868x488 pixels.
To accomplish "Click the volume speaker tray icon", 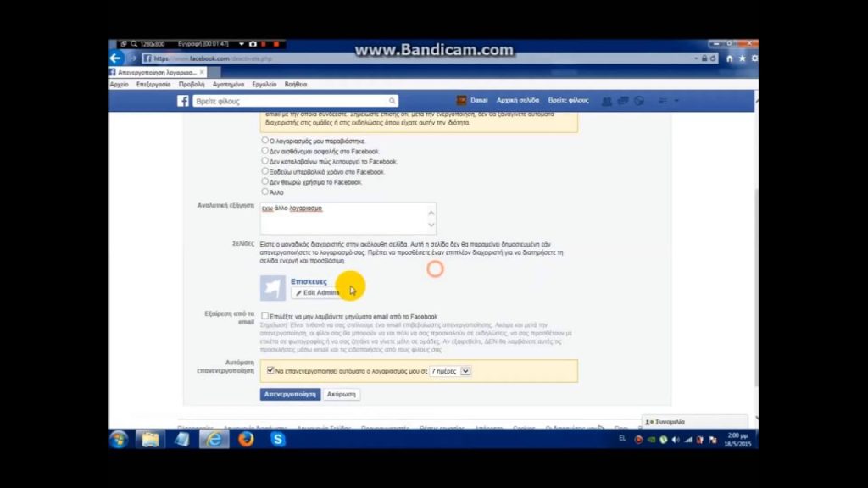I will coord(676,440).
